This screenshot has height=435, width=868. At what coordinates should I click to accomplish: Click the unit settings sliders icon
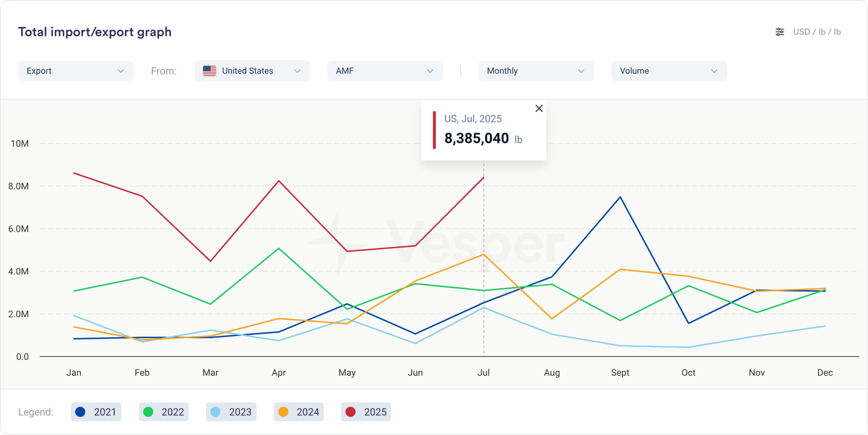pyautogui.click(x=780, y=32)
